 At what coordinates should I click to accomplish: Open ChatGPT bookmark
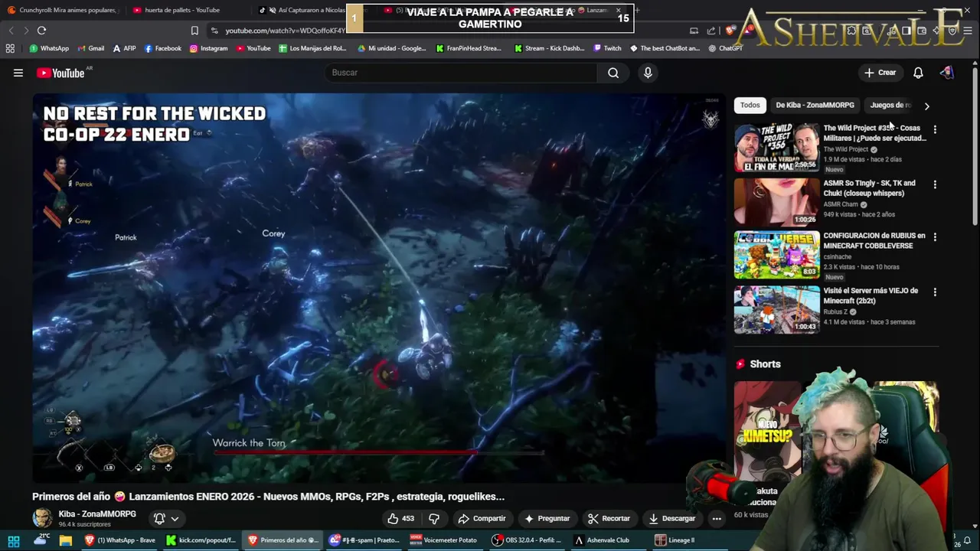(x=725, y=48)
